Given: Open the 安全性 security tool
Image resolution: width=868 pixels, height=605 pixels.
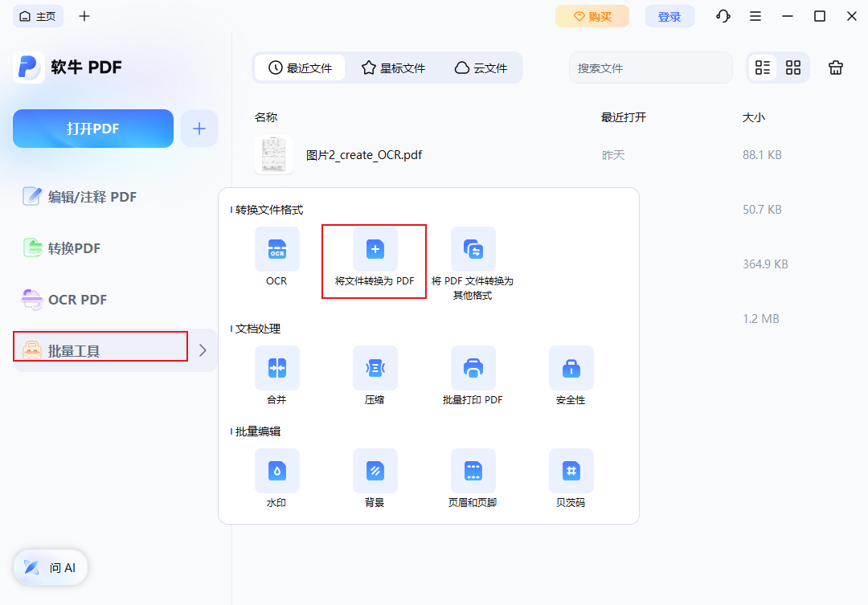Looking at the screenshot, I should point(571,368).
